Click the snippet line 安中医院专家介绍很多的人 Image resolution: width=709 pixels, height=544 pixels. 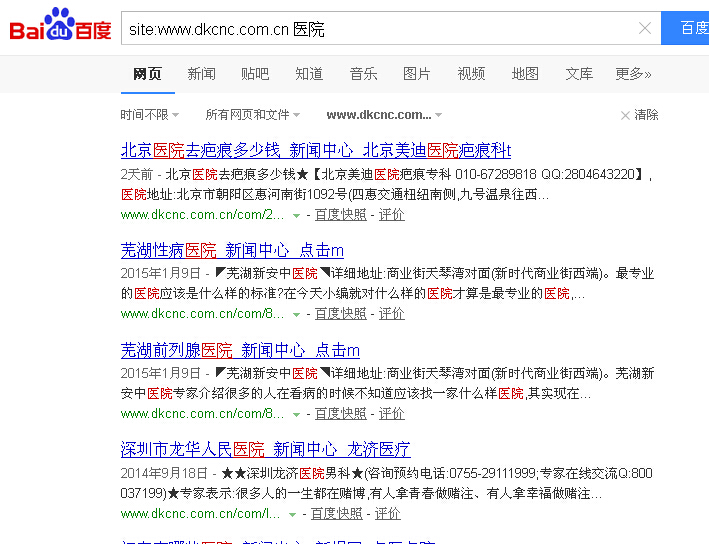356,393
